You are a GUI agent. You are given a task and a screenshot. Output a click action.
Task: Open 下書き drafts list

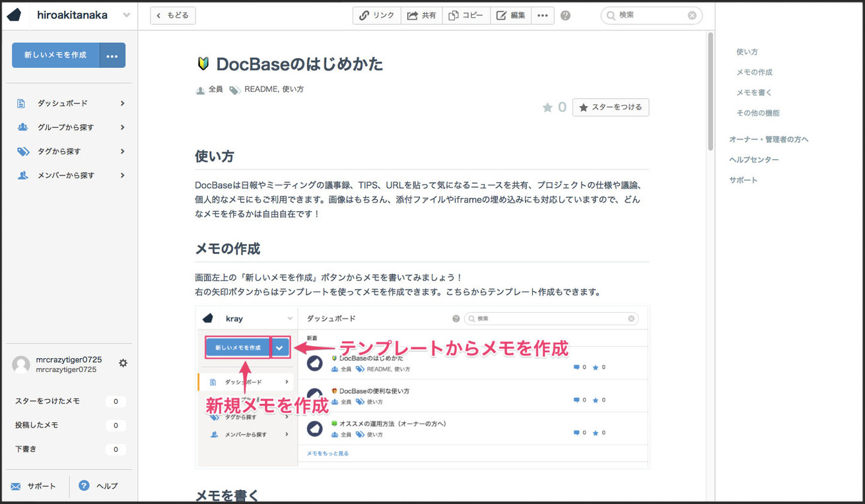69,449
